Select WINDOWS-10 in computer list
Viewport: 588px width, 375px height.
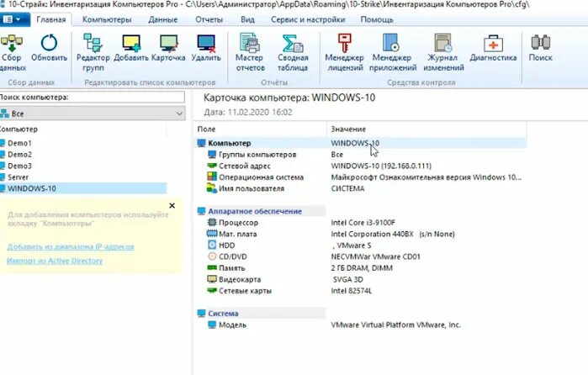point(83,188)
